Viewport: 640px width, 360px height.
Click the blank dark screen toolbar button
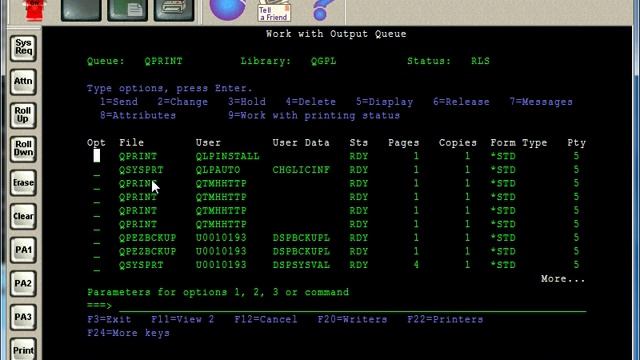(81, 10)
